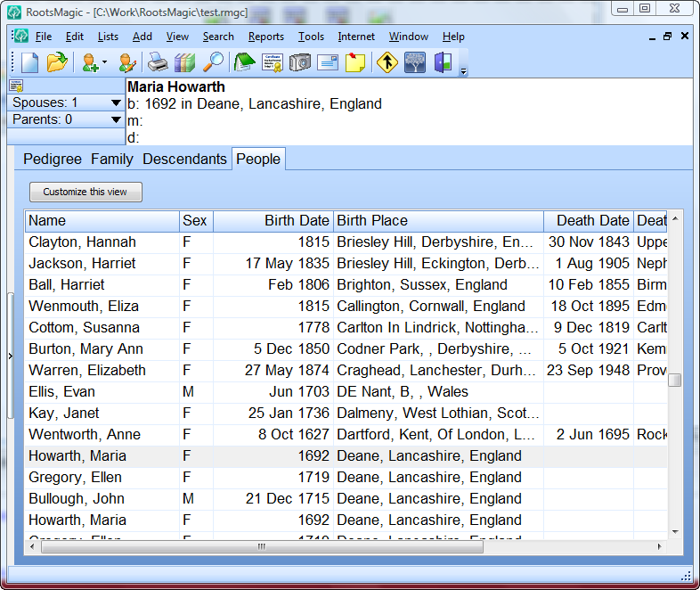Open a database with the folder icon

tap(57, 62)
